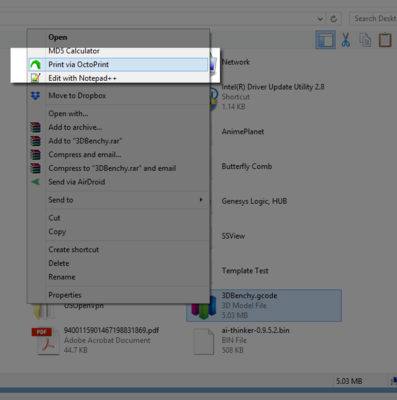Click the Adobe PDF file icon
The image size is (397, 400).
pyautogui.click(x=46, y=341)
